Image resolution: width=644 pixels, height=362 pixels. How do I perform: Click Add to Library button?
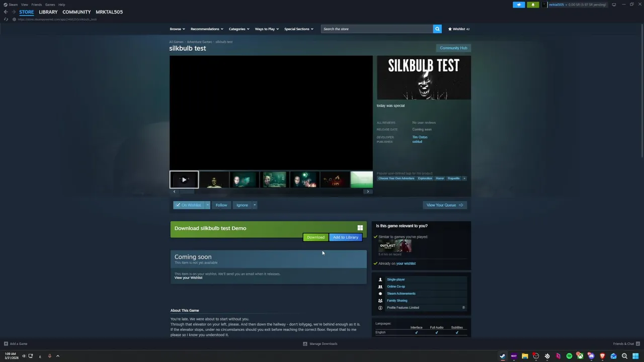(346, 237)
